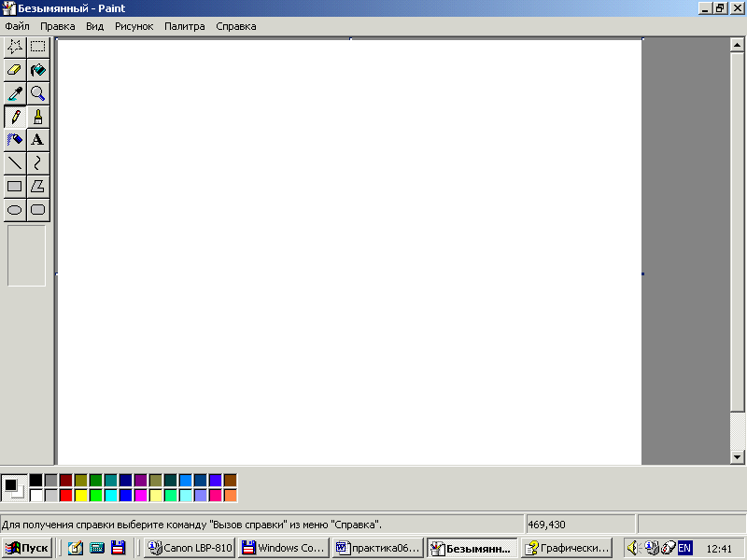Click the Paint title bar app icon
Viewport: 747px width, 560px height.
[x=9, y=8]
